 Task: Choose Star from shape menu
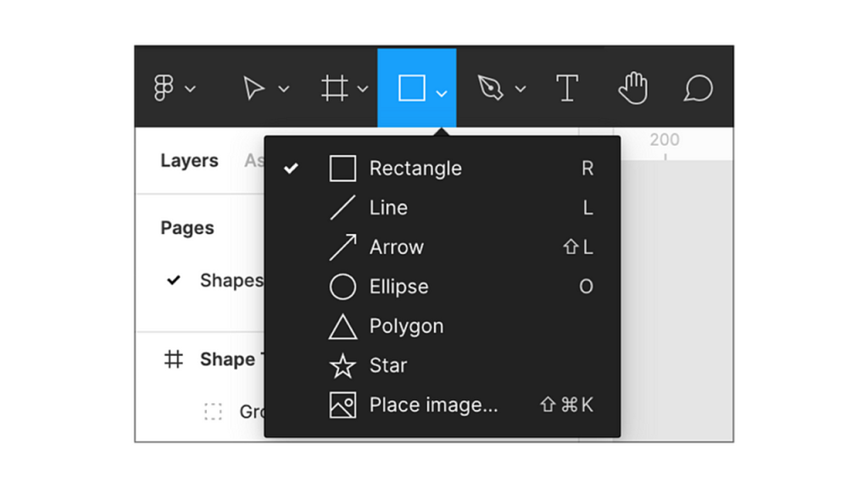point(442,366)
